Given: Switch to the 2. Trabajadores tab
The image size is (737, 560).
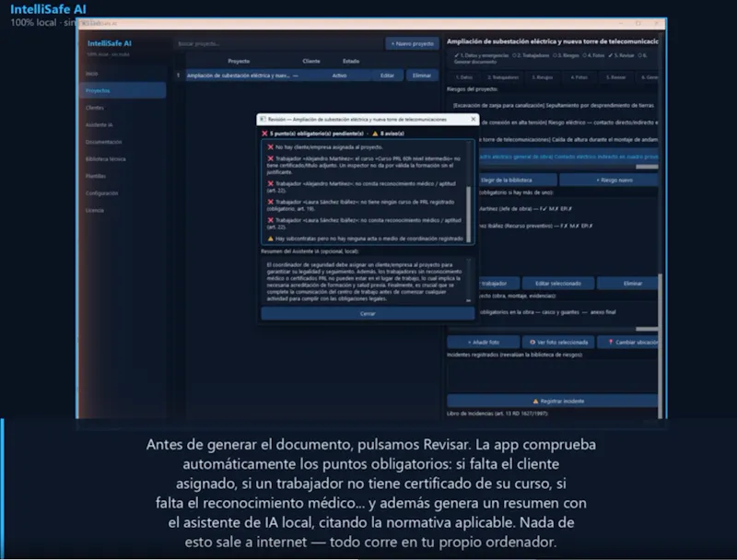Looking at the screenshot, I should [x=503, y=77].
